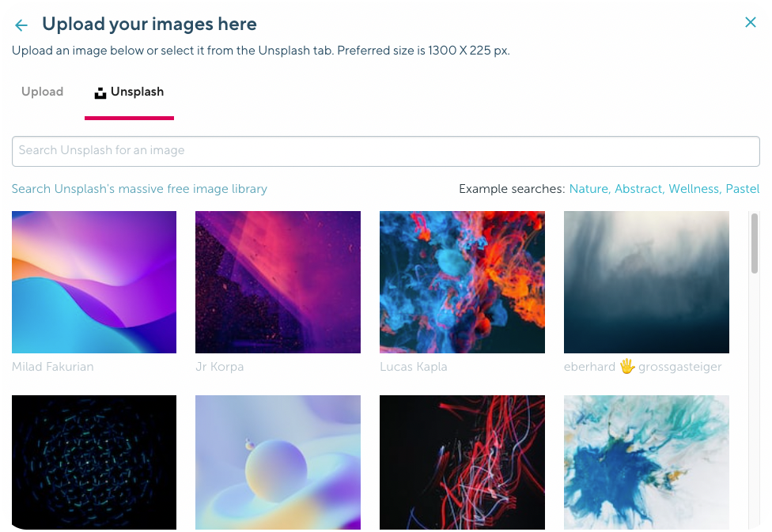Search for Abstract example images
This screenshot has height=532, width=772.
(x=638, y=189)
